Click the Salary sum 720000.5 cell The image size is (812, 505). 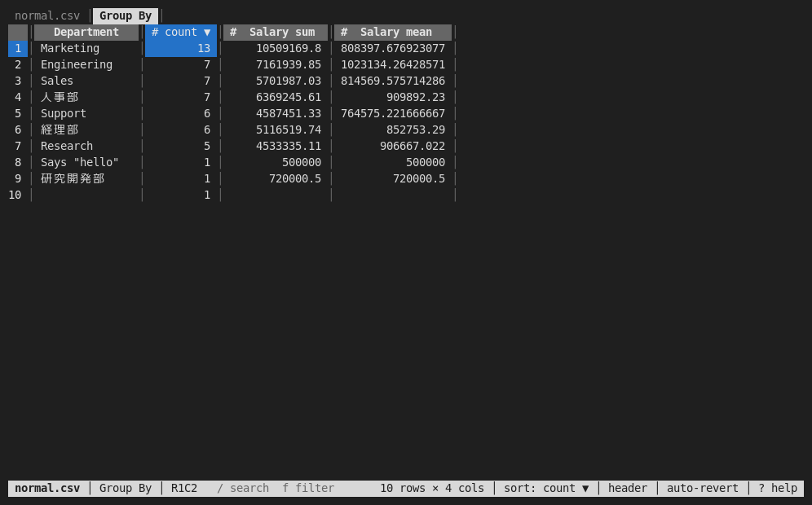coord(276,179)
